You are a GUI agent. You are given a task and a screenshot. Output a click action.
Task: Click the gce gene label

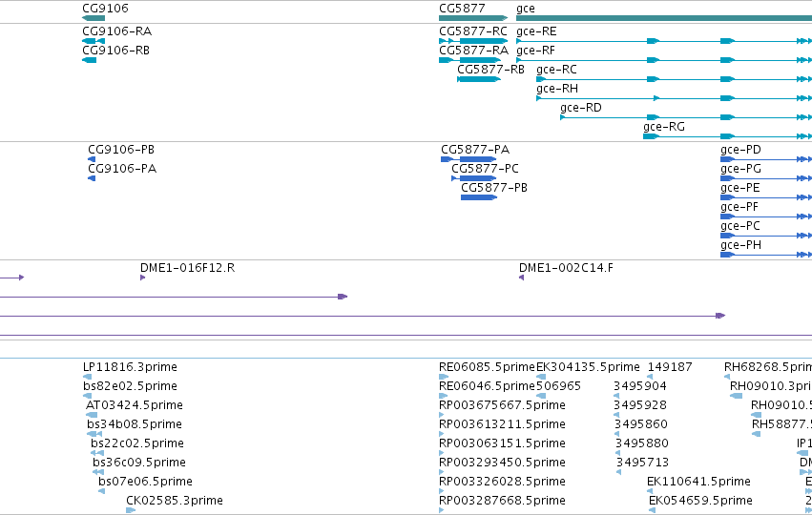point(526,9)
